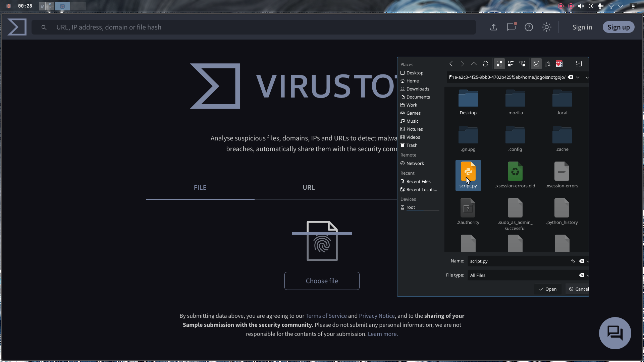Image resolution: width=644 pixels, height=362 pixels.
Task: Switch to the URL tab
Action: coord(309,187)
